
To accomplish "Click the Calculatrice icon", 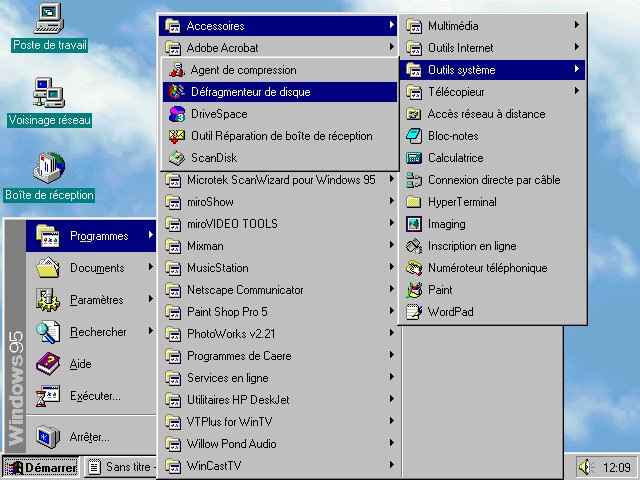I will [x=414, y=158].
